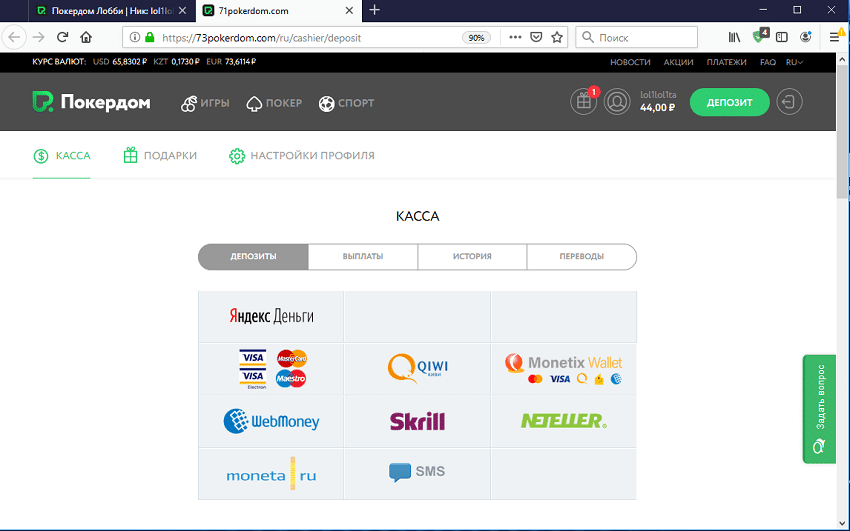Open the Firefox hamburger menu
This screenshot has height=531, width=850.
click(x=835, y=37)
